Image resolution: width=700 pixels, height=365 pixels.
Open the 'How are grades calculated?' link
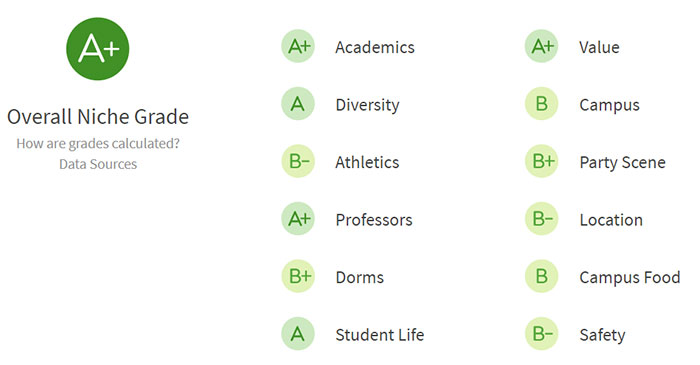pyautogui.click(x=98, y=144)
